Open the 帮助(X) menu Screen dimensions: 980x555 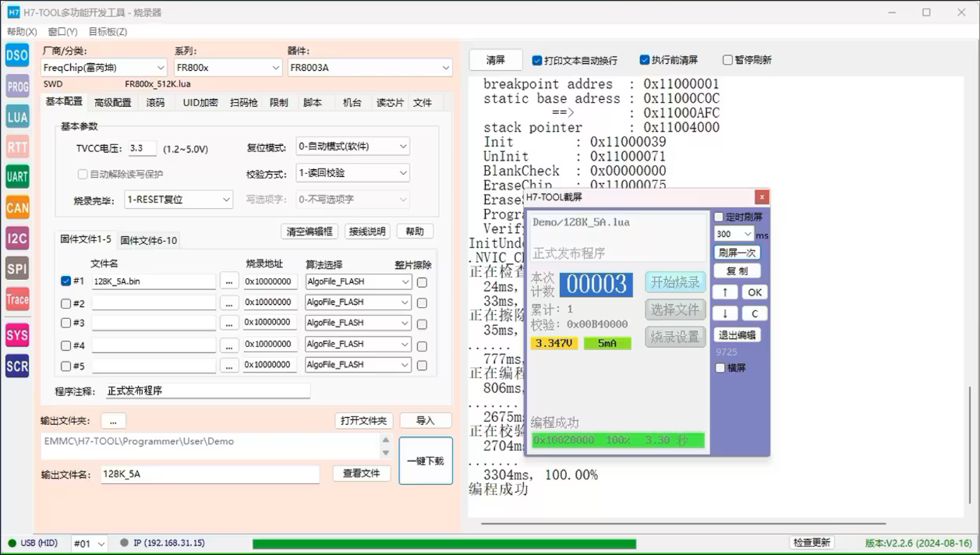click(x=22, y=32)
